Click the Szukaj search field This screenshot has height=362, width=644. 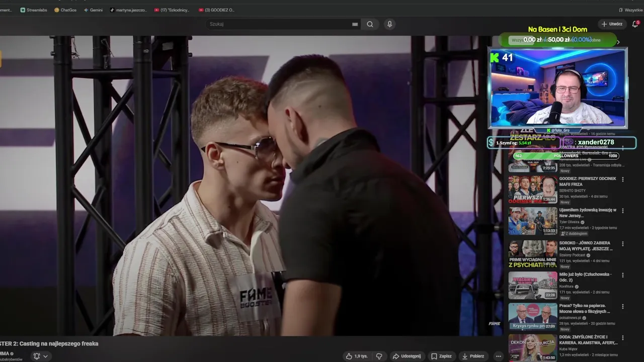[x=279, y=24]
